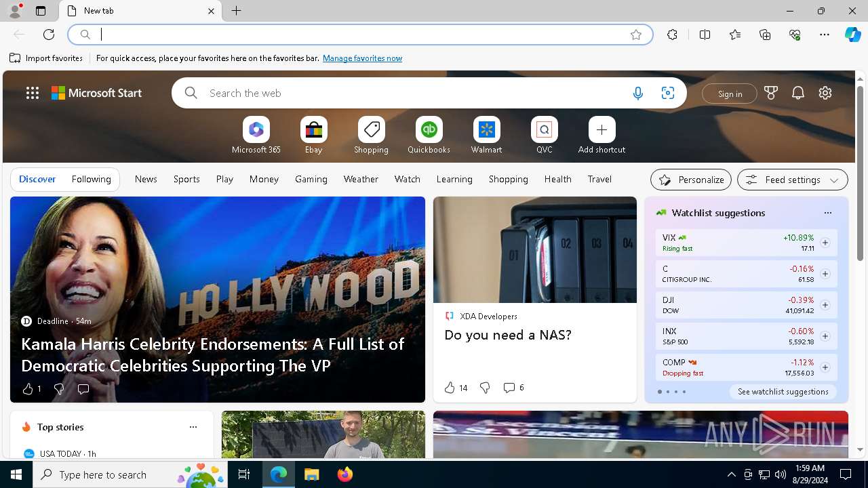The height and width of the screenshot is (488, 868).
Task: Open tab actions menu icon
Action: (x=41, y=11)
